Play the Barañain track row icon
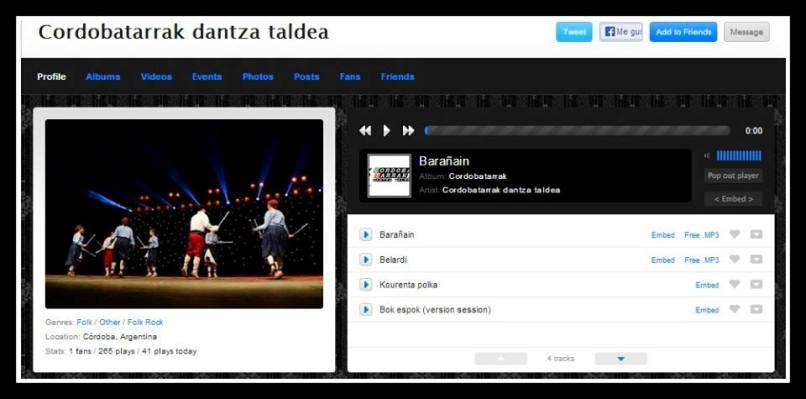 click(x=365, y=234)
